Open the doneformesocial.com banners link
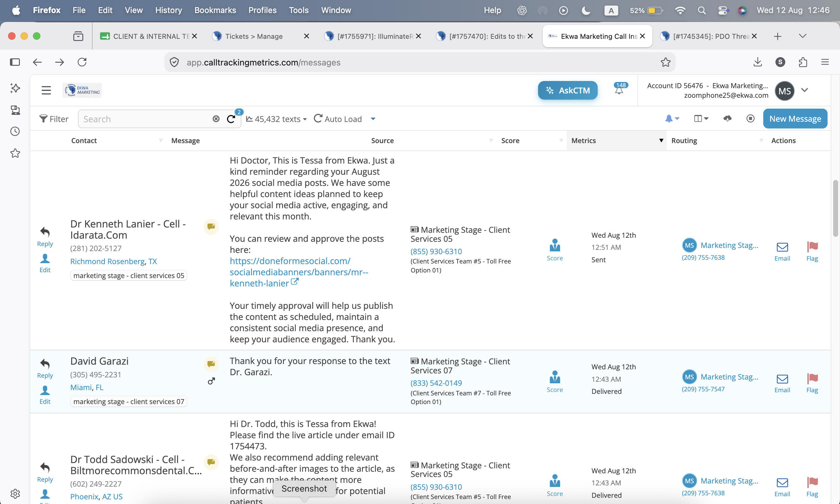840x504 pixels. (x=299, y=272)
